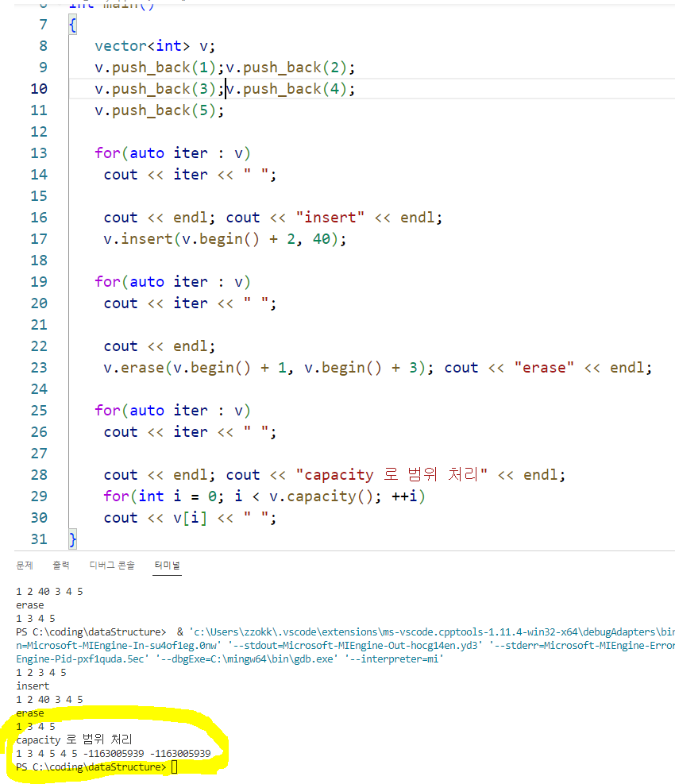This screenshot has height=784, width=675.
Task: Click for(auto iter : v) on line 13
Action: click(172, 153)
